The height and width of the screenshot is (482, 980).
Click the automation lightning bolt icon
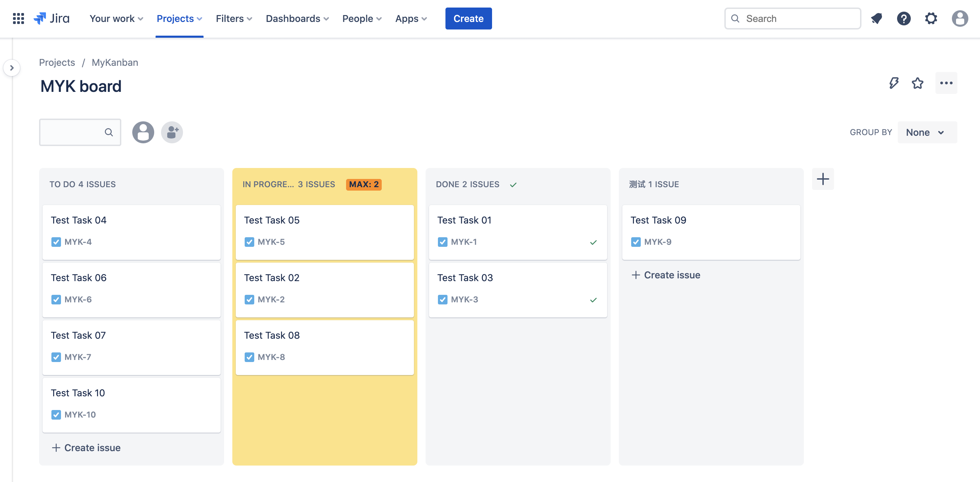894,83
